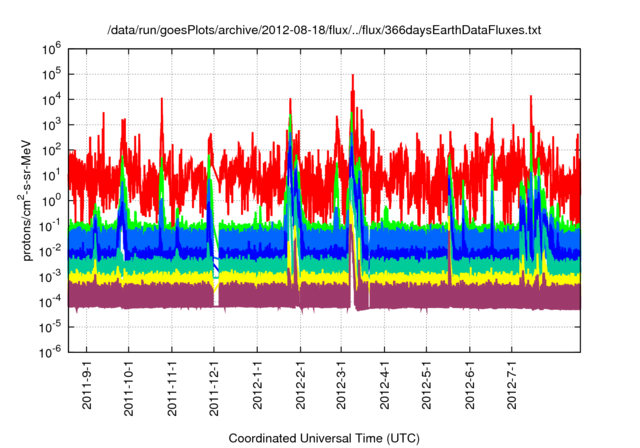Select the 2011-12-1 date tick label
The height and width of the screenshot is (448, 640).
[x=214, y=387]
